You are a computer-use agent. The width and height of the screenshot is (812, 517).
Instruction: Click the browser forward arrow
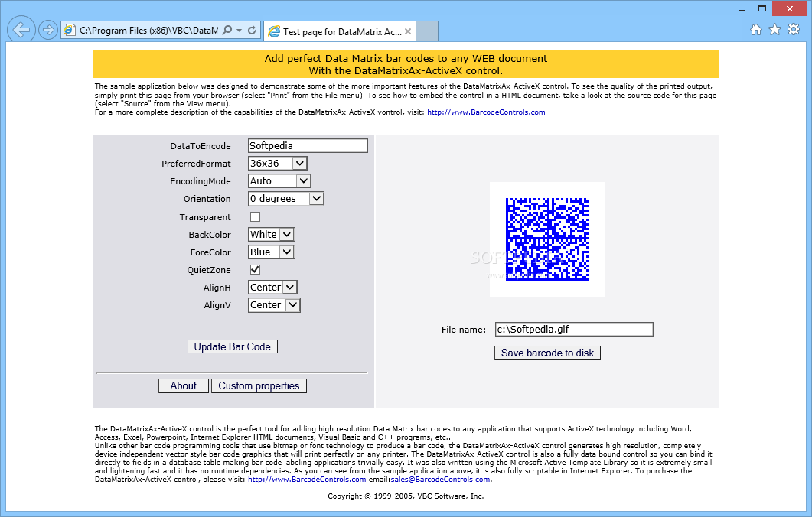47,30
